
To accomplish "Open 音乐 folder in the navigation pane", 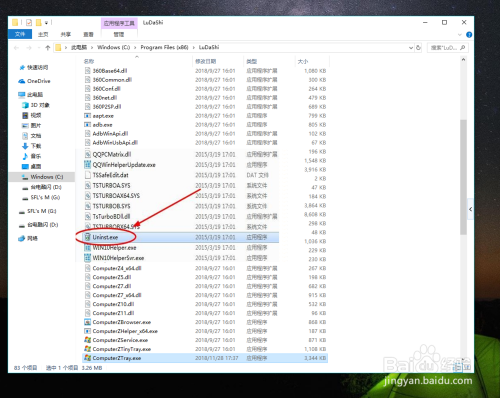I will pos(36,156).
